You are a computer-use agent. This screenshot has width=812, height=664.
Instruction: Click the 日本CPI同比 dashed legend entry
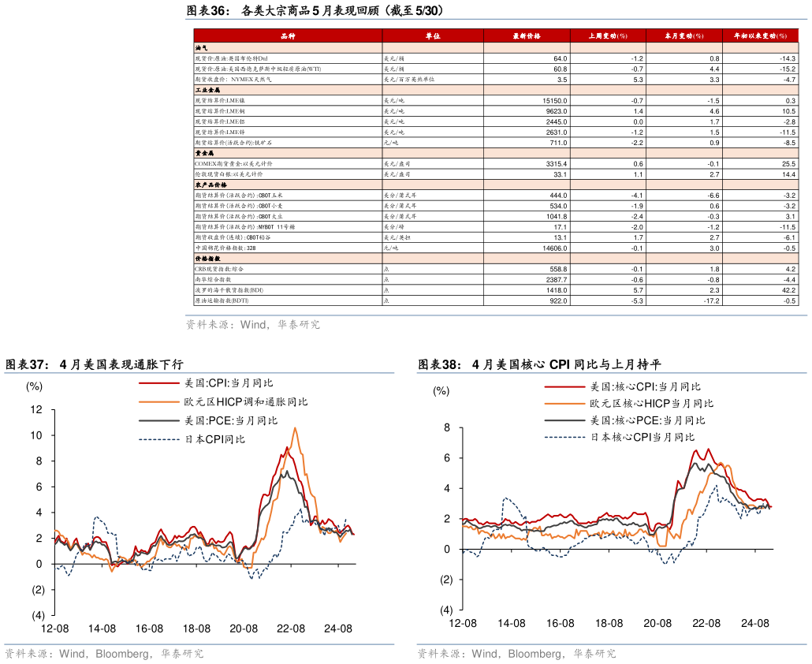pos(214,439)
